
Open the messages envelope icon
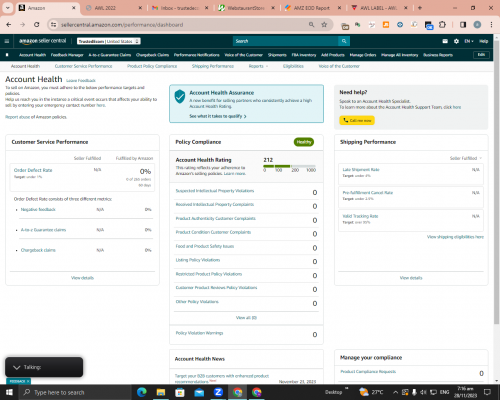[x=445, y=41]
